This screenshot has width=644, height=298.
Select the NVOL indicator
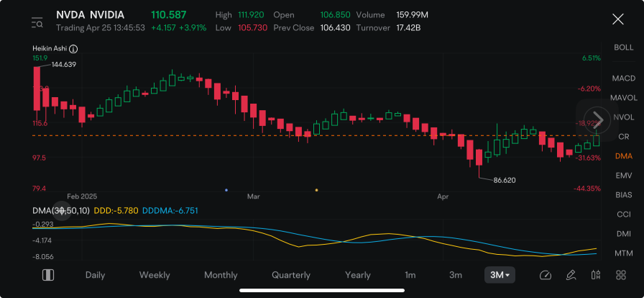coord(623,117)
